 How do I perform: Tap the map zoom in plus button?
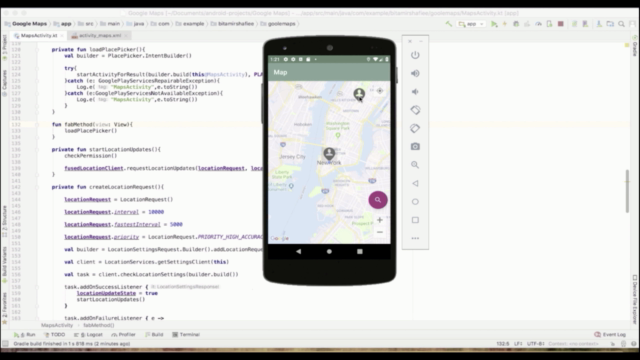click(x=380, y=220)
